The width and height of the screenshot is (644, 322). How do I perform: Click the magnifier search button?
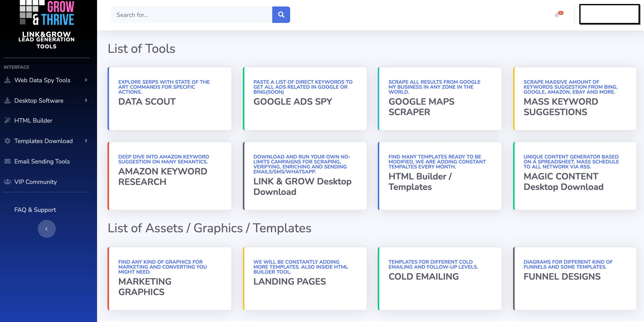[x=281, y=15]
